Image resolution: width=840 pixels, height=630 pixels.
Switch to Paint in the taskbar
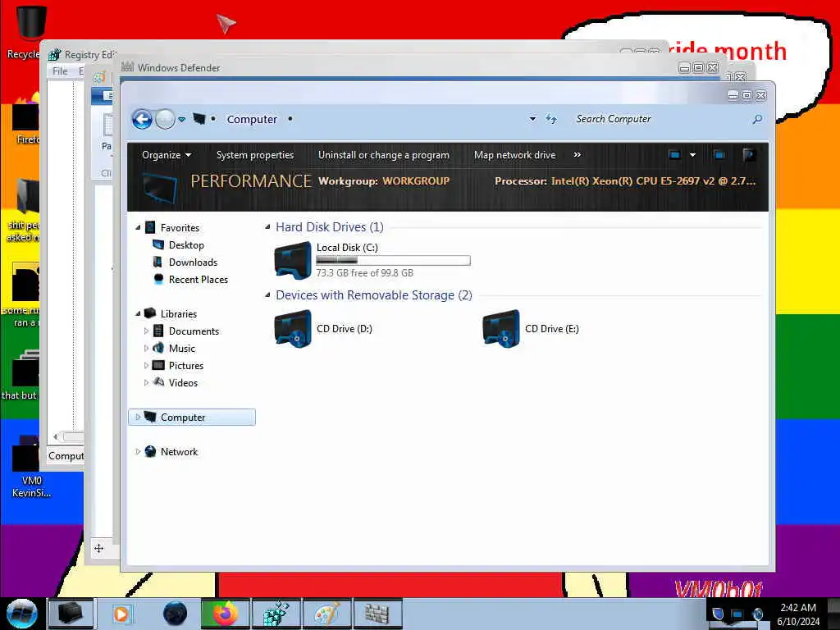click(326, 614)
